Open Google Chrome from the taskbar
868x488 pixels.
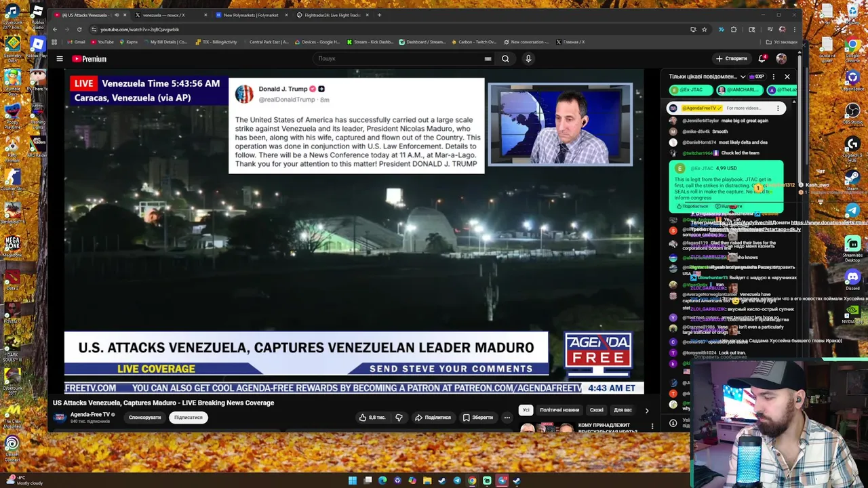(472, 481)
